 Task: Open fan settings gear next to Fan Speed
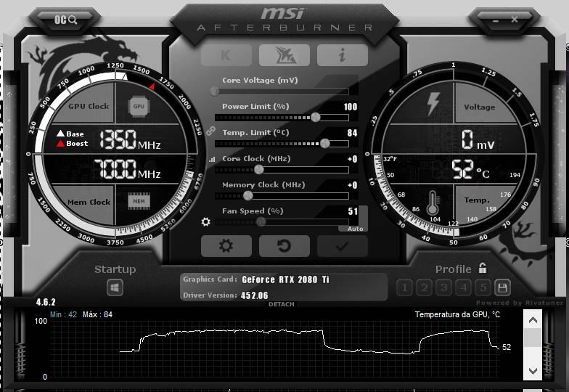pyautogui.click(x=206, y=222)
